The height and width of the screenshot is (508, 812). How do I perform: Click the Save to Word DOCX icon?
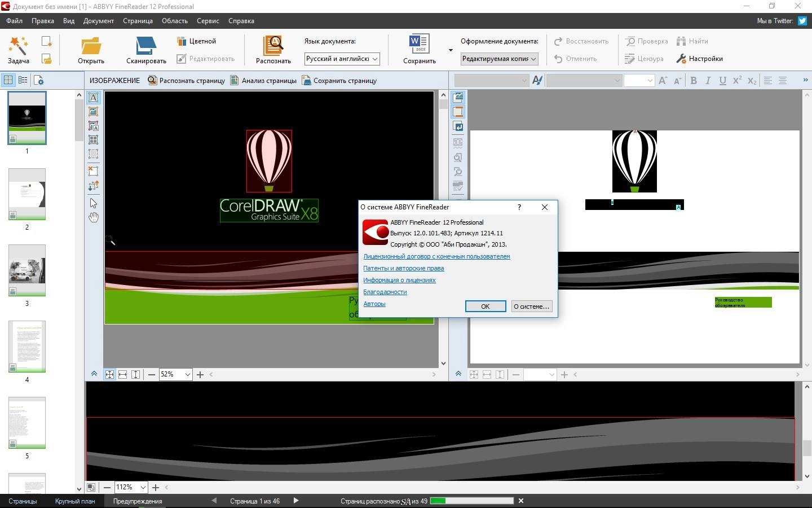click(x=419, y=45)
